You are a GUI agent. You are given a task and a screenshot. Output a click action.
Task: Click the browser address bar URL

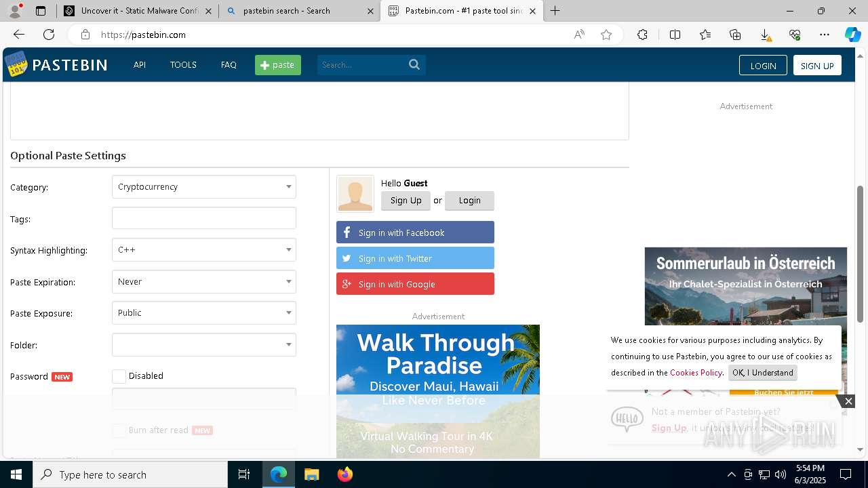click(x=143, y=35)
